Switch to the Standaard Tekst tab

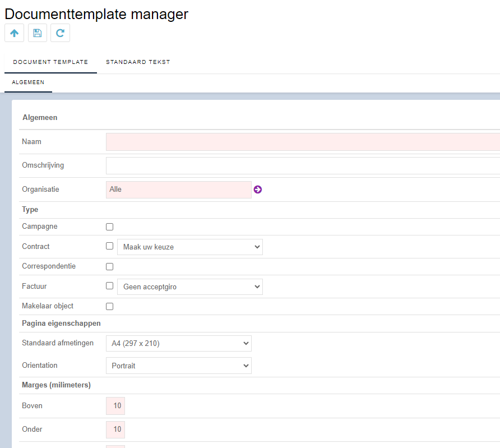pyautogui.click(x=138, y=62)
